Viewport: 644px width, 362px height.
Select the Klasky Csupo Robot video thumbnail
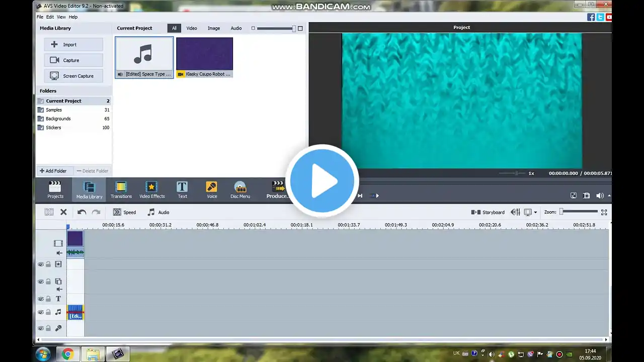tap(205, 57)
